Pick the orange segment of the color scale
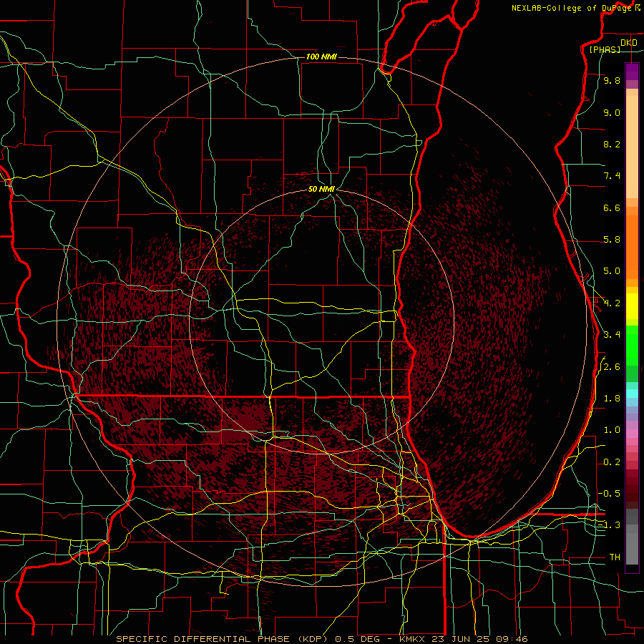This screenshot has width=644, height=644. tap(632, 246)
